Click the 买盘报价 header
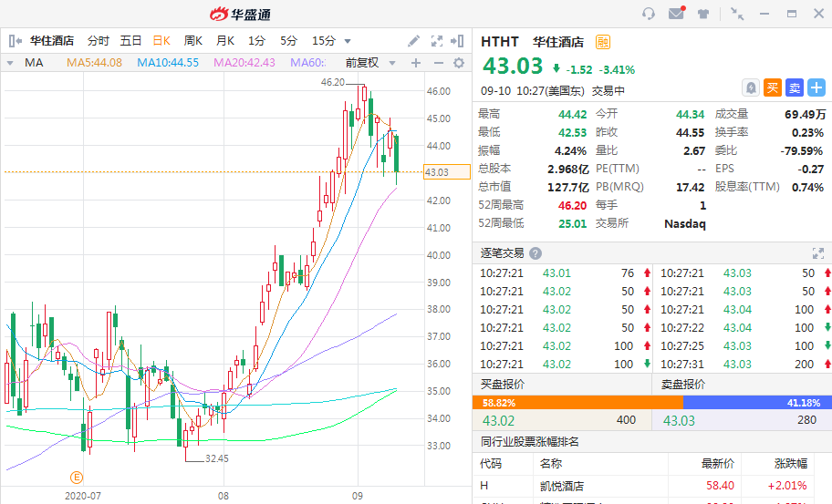Image resolution: width=832 pixels, height=504 pixels. pyautogui.click(x=502, y=385)
